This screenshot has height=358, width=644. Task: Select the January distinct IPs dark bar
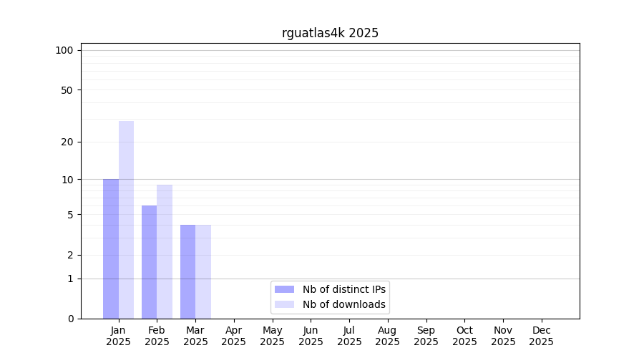111,248
